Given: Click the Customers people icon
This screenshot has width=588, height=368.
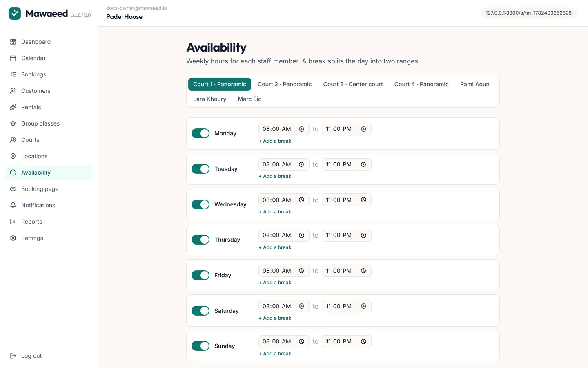Looking at the screenshot, I should (13, 91).
